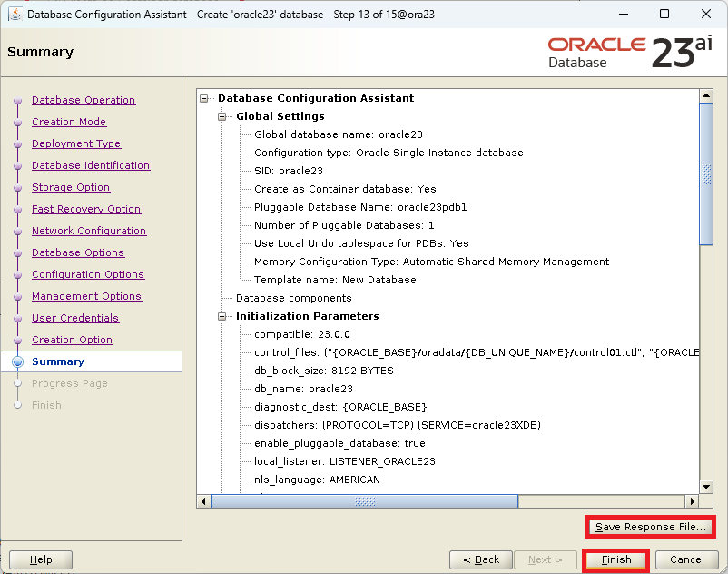Select 'nls_language: AMERICAN' row
Viewport: 728px width, 574px height.
pyautogui.click(x=317, y=480)
